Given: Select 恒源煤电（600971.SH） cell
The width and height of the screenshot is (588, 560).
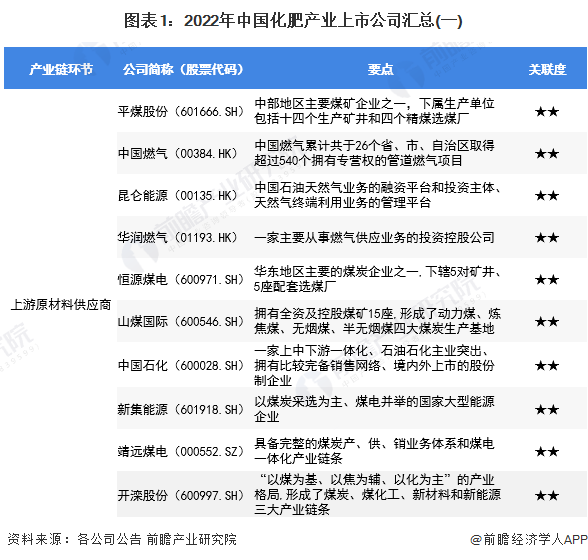Looking at the screenshot, I should click(181, 279).
